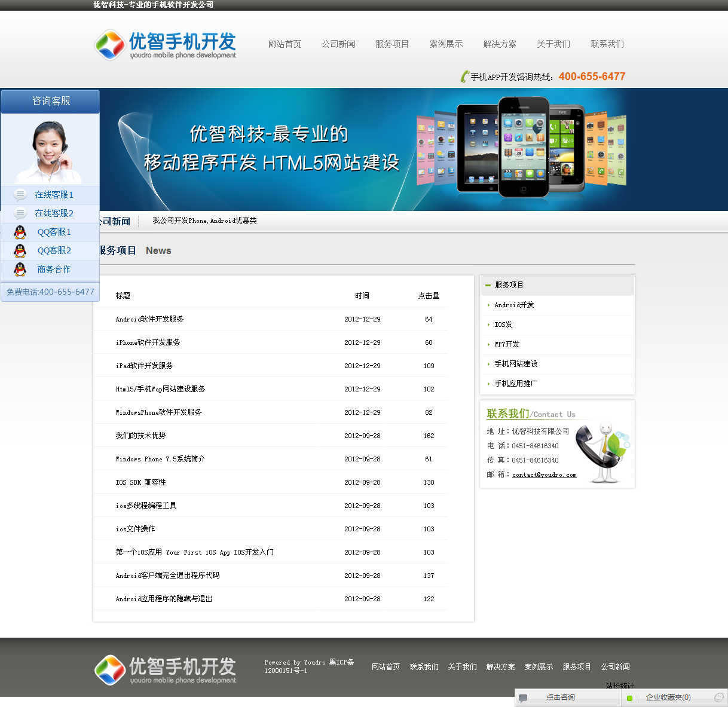Click the speech bubble icon beside 点击咨询

pos(524,697)
